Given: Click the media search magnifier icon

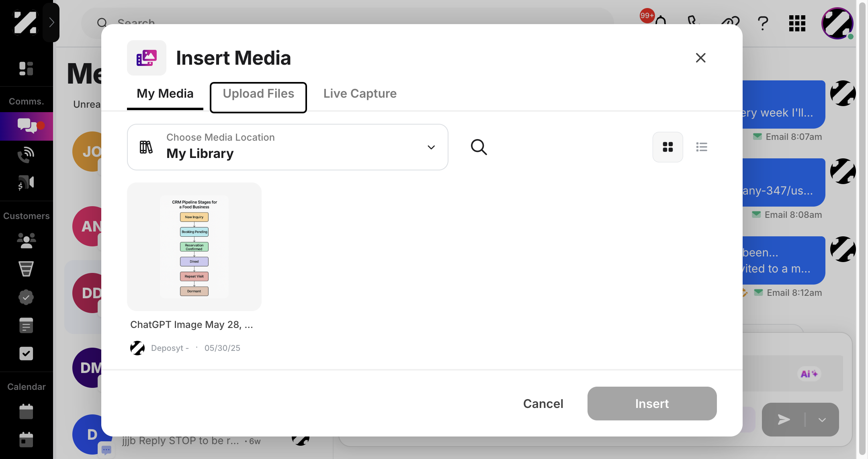Looking at the screenshot, I should click(479, 147).
